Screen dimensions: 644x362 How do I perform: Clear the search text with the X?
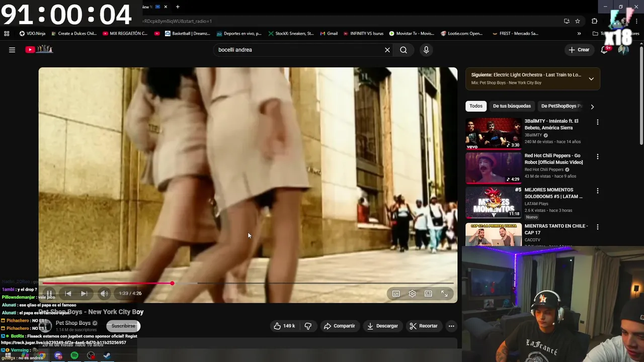(387, 50)
